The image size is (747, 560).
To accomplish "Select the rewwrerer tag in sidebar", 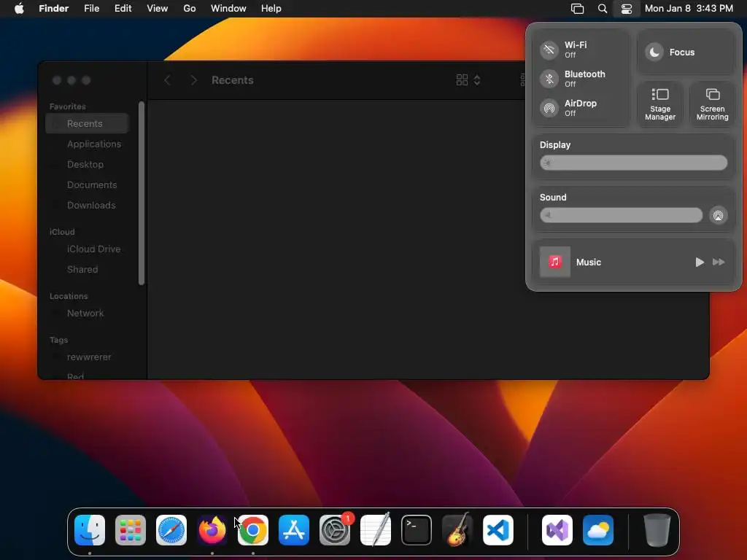I will click(87, 357).
